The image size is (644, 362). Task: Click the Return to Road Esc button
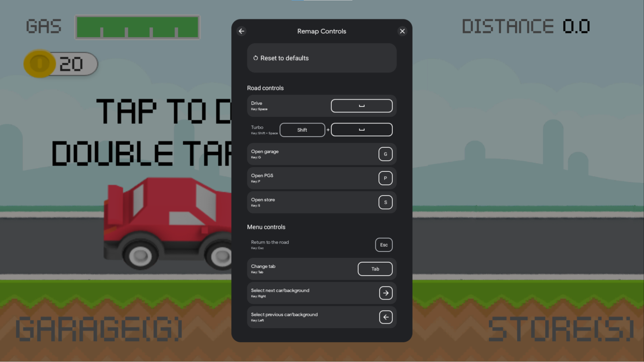pyautogui.click(x=383, y=245)
